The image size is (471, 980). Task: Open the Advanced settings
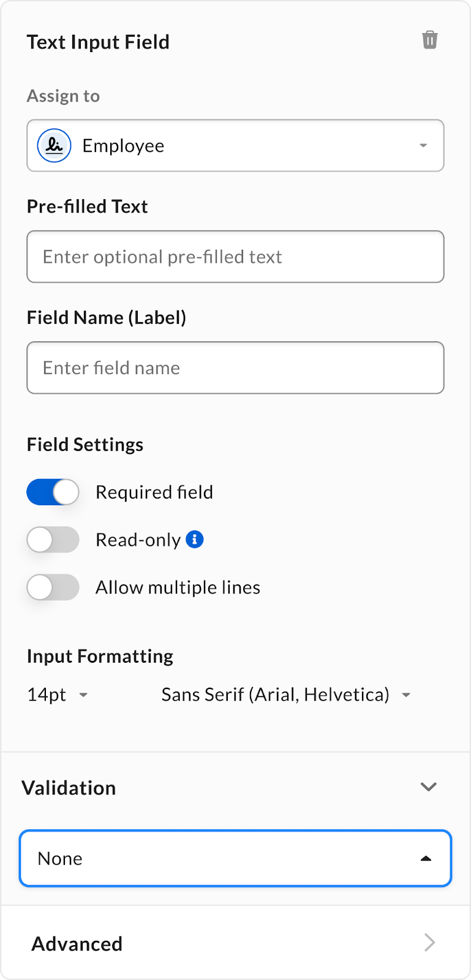[x=77, y=943]
